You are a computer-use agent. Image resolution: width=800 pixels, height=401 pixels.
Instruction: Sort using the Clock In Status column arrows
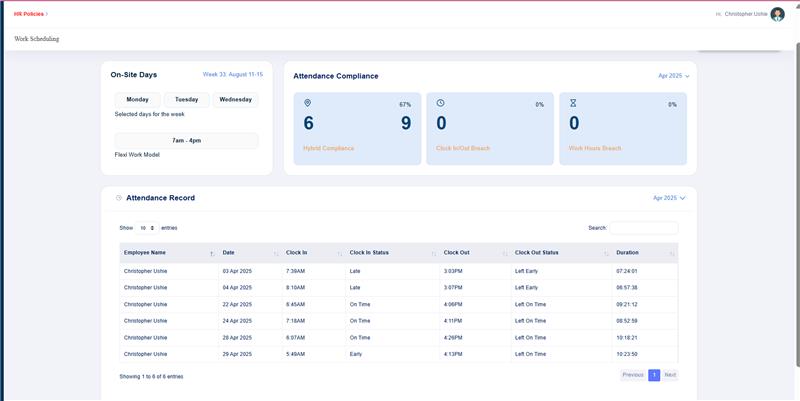coord(433,253)
